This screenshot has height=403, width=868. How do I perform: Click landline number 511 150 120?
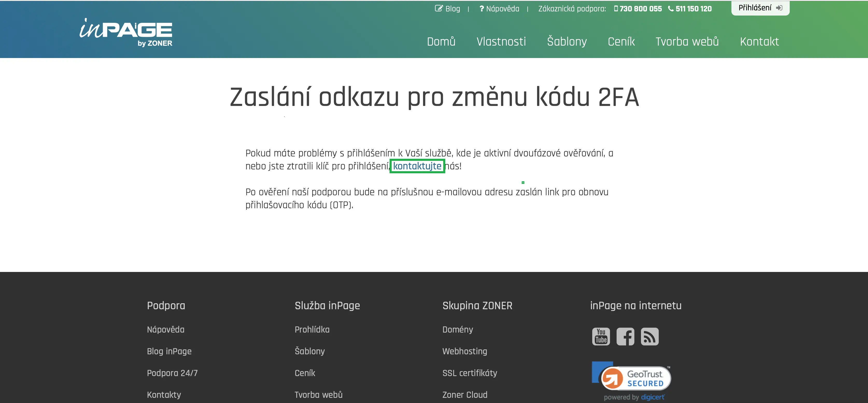pos(690,8)
